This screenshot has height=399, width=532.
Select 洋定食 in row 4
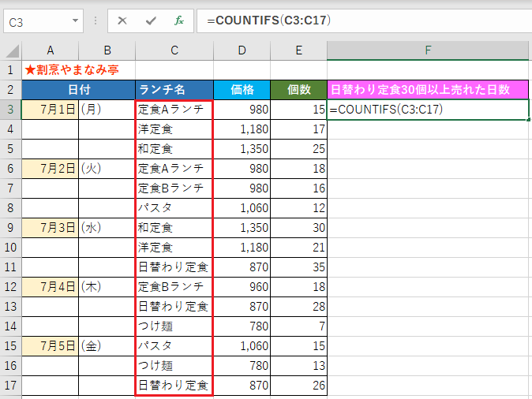pyautogui.click(x=174, y=129)
